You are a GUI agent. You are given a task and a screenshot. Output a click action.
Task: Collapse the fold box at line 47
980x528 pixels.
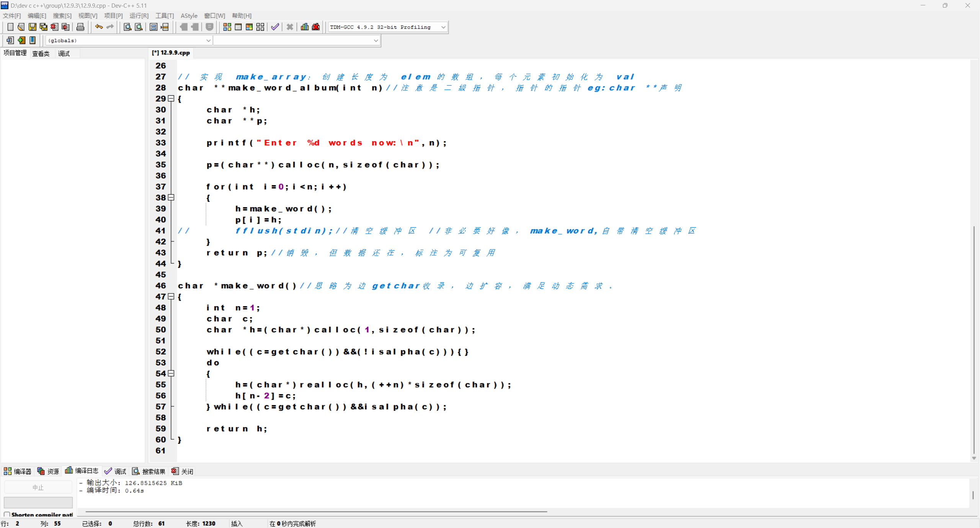(x=171, y=297)
